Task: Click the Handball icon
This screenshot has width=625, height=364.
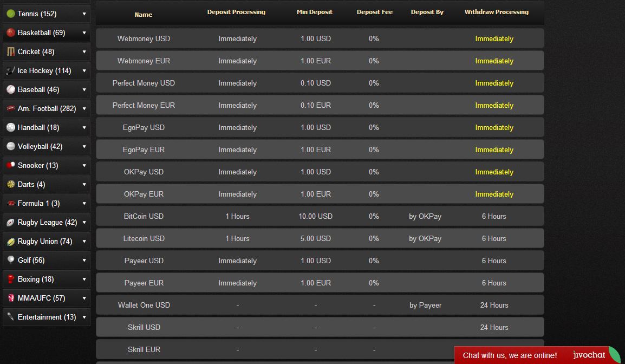Action: (11, 127)
